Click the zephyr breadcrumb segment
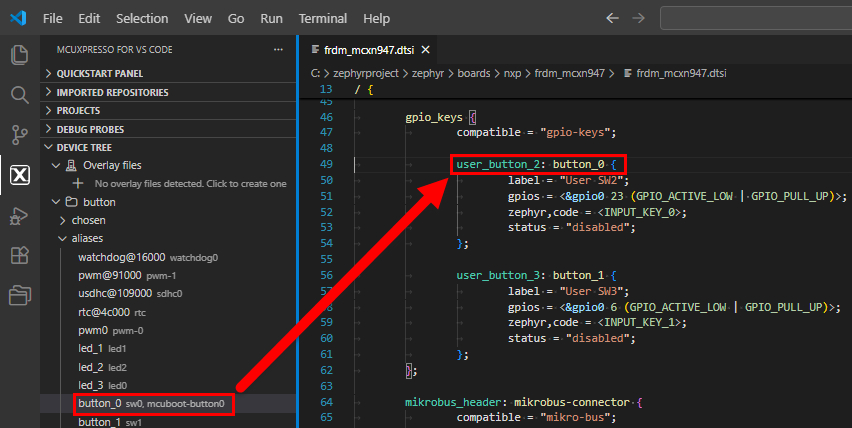 tap(428, 73)
